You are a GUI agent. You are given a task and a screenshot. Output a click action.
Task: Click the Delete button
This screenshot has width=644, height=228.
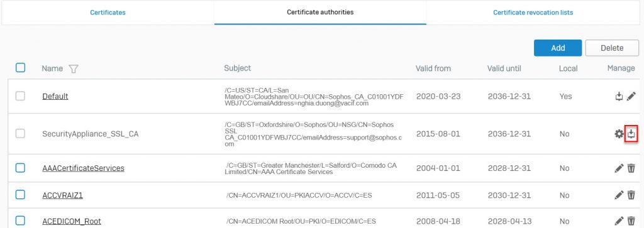[612, 48]
